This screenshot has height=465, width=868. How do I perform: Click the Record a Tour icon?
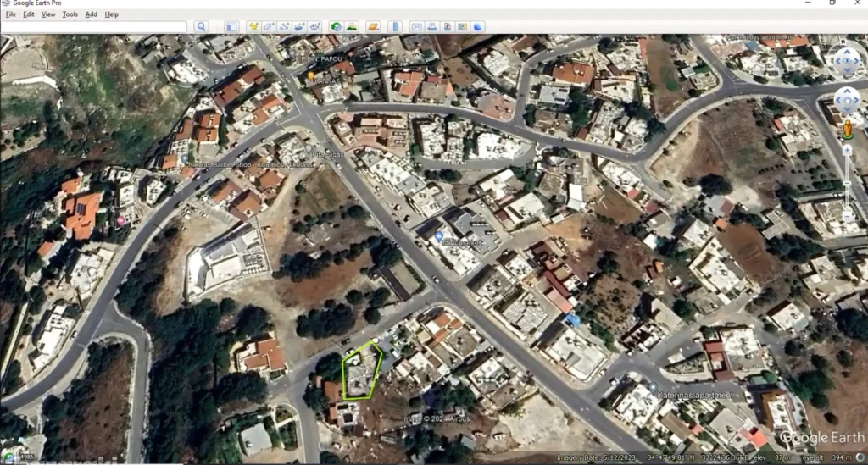tap(315, 27)
